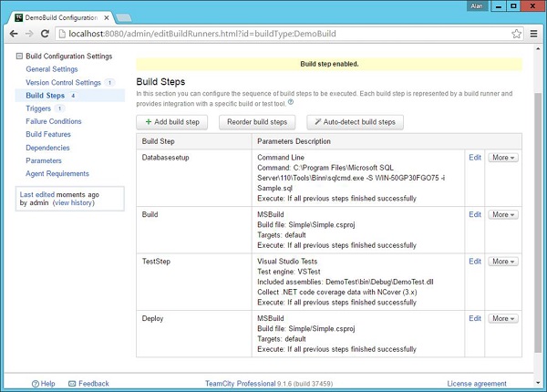Open the Chrome hamburger menu

[x=533, y=35]
